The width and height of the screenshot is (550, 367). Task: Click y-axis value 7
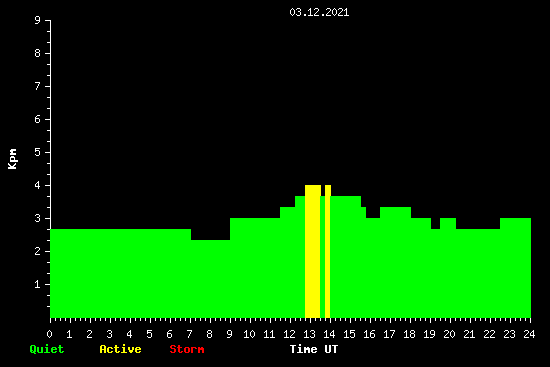point(38,86)
